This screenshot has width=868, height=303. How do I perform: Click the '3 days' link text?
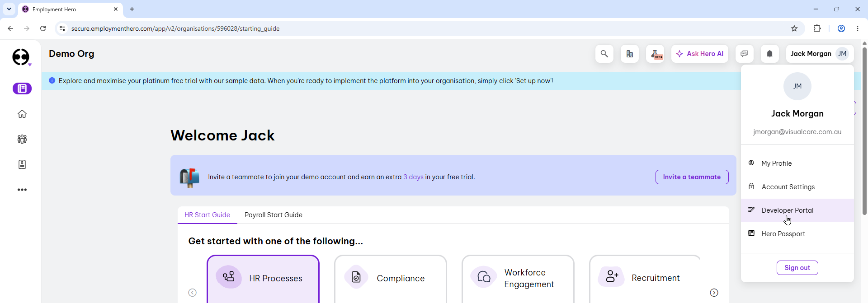pyautogui.click(x=413, y=177)
